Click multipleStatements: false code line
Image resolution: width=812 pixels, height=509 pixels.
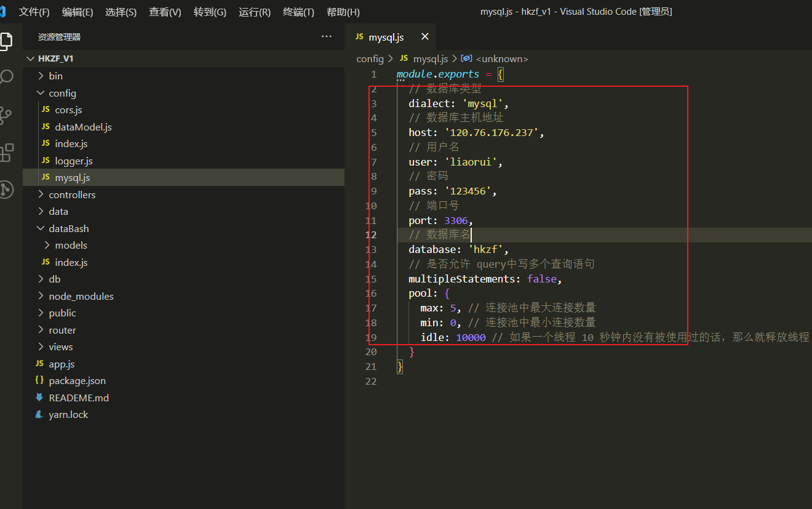click(486, 279)
